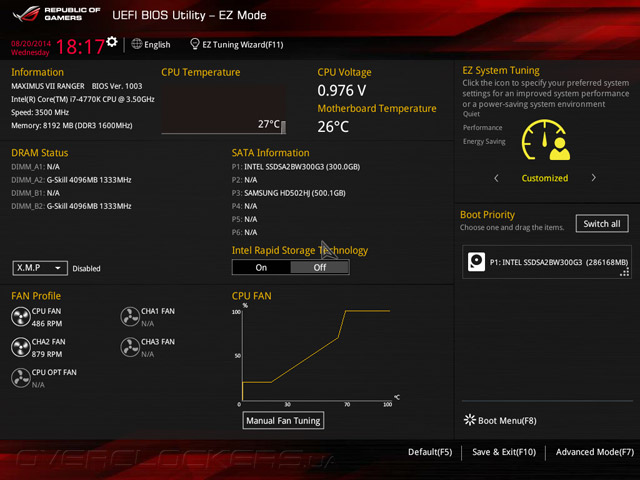
Task: Turn Intel Rapid Storage Technology On
Action: (261, 268)
